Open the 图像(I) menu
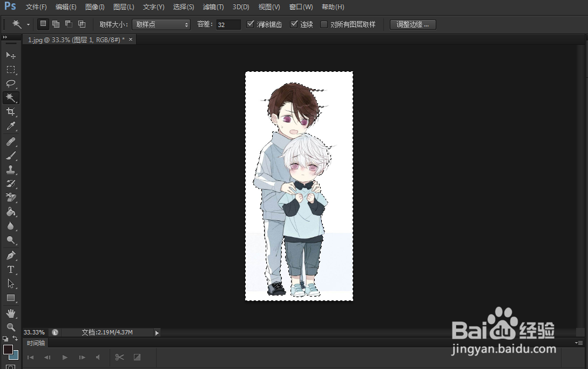588x369 pixels. pos(94,7)
